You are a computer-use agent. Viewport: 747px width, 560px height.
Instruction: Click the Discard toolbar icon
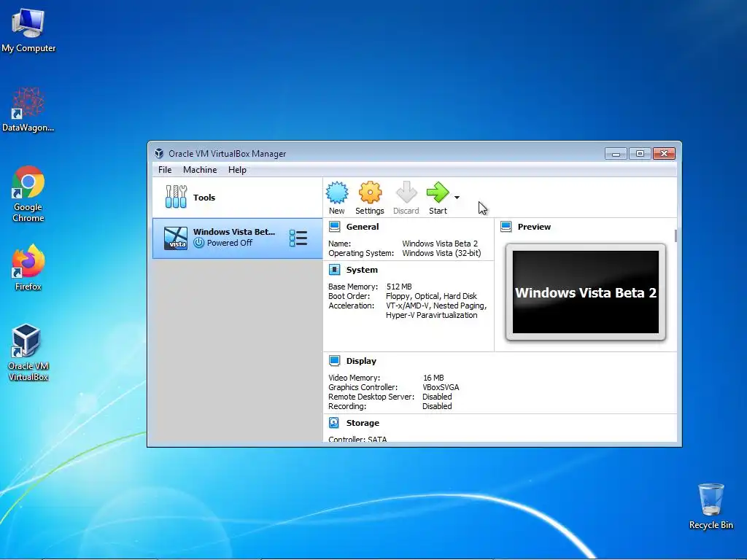coord(406,192)
